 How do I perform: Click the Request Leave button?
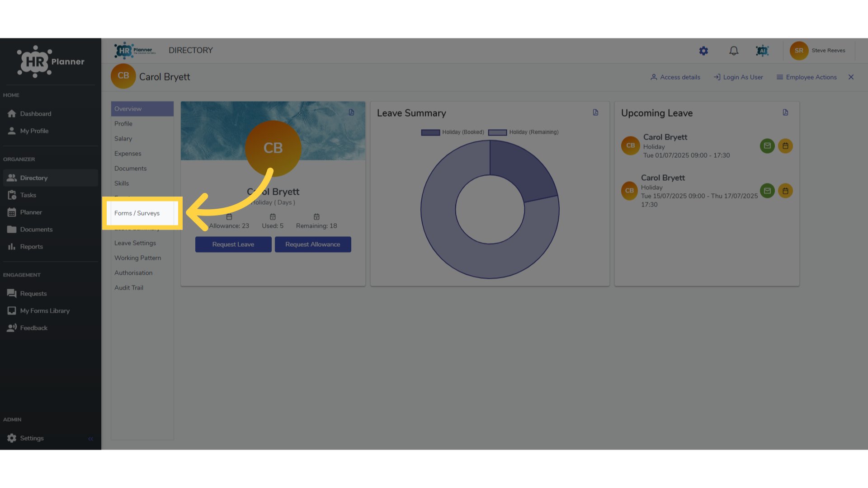tap(233, 244)
